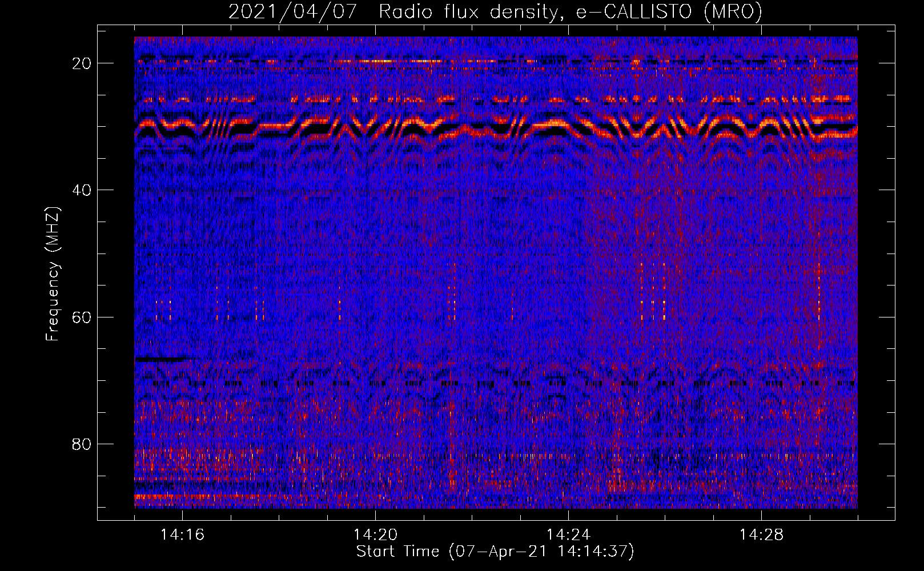Click the "Frequency (MHZ)" axis label
The image size is (924, 571).
[x=53, y=274]
